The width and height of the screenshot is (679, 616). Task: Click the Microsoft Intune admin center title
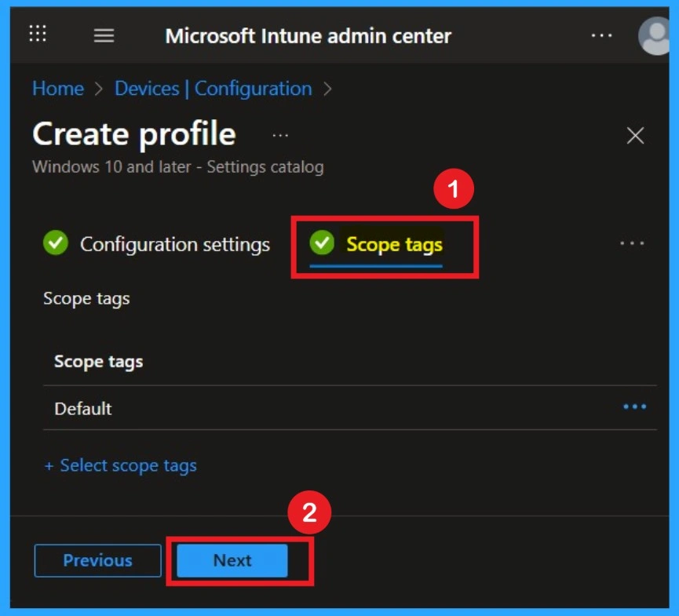[x=308, y=36]
